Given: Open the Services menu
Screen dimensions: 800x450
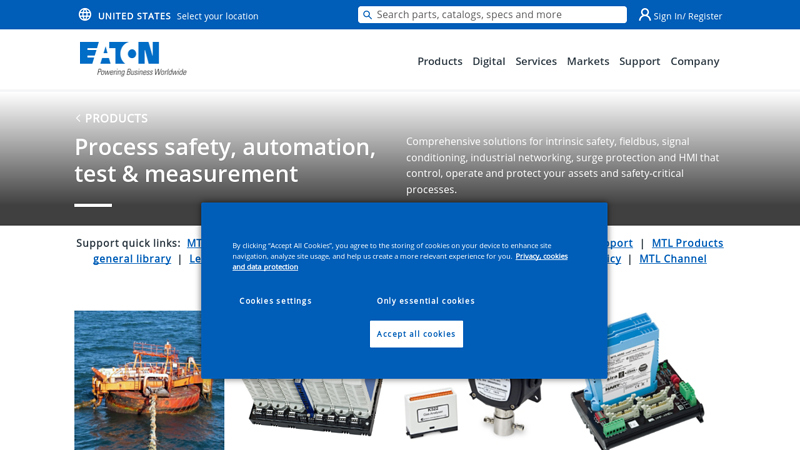Looking at the screenshot, I should (536, 61).
